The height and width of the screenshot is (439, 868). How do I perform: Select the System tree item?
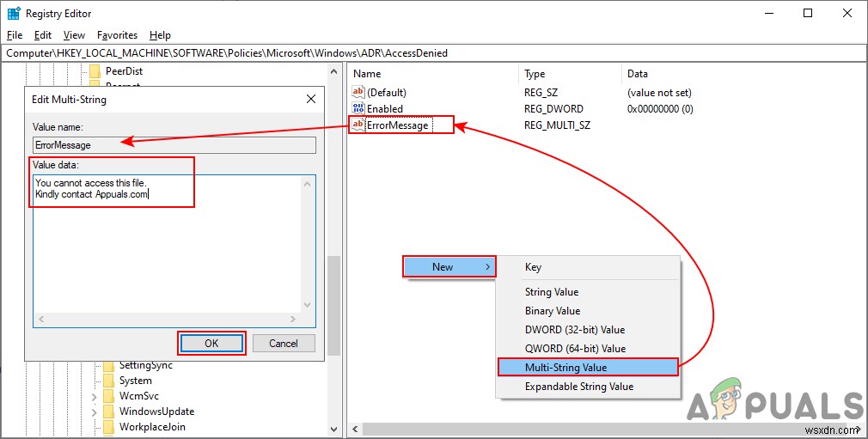(x=135, y=381)
